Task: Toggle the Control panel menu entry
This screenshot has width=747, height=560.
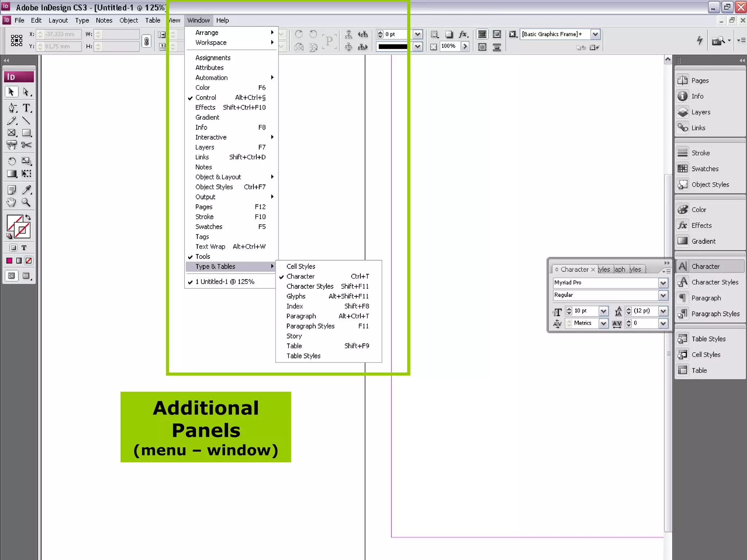Action: tap(231, 97)
